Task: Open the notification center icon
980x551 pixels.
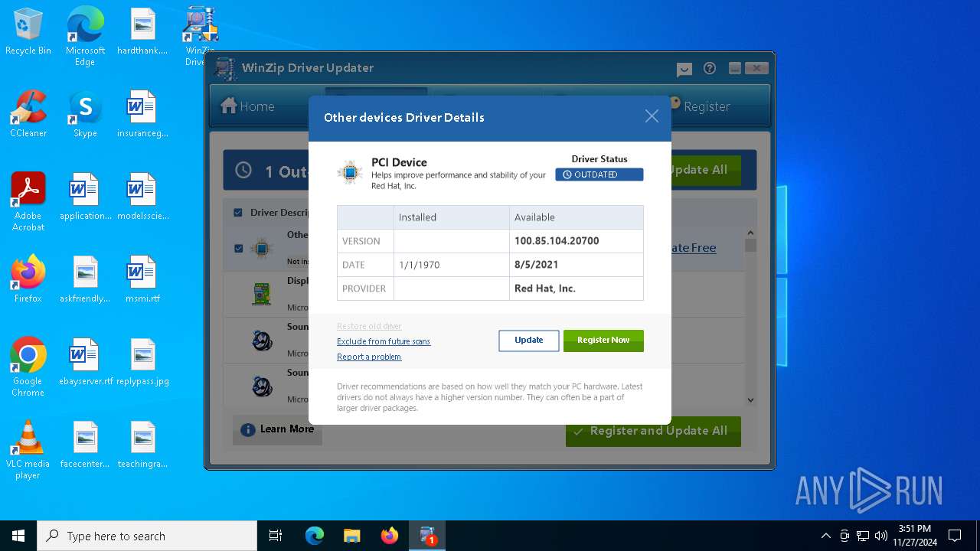Action: 955,536
